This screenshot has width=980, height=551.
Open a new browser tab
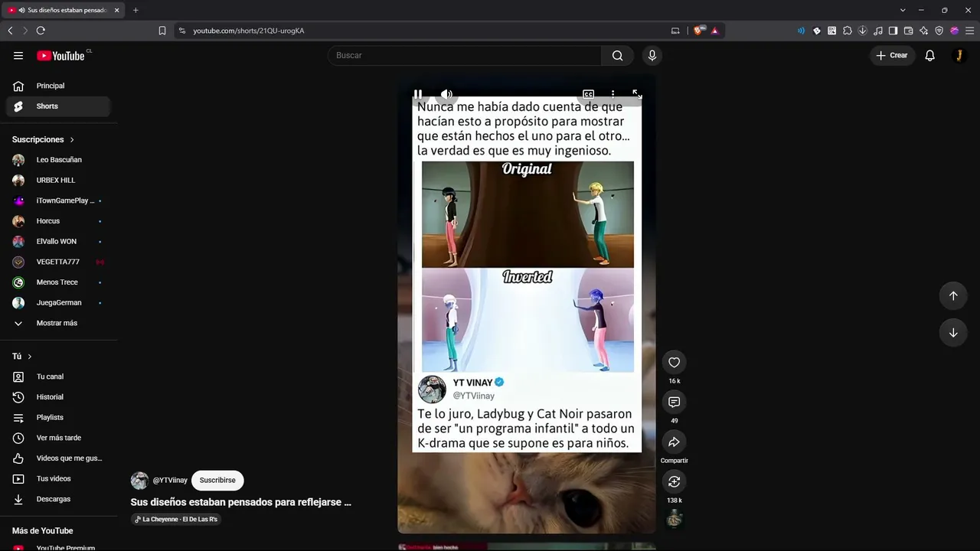(x=136, y=10)
